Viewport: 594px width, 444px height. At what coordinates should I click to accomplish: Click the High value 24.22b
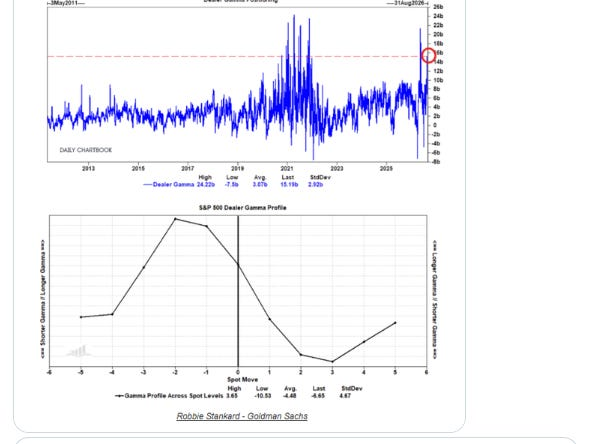point(206,184)
